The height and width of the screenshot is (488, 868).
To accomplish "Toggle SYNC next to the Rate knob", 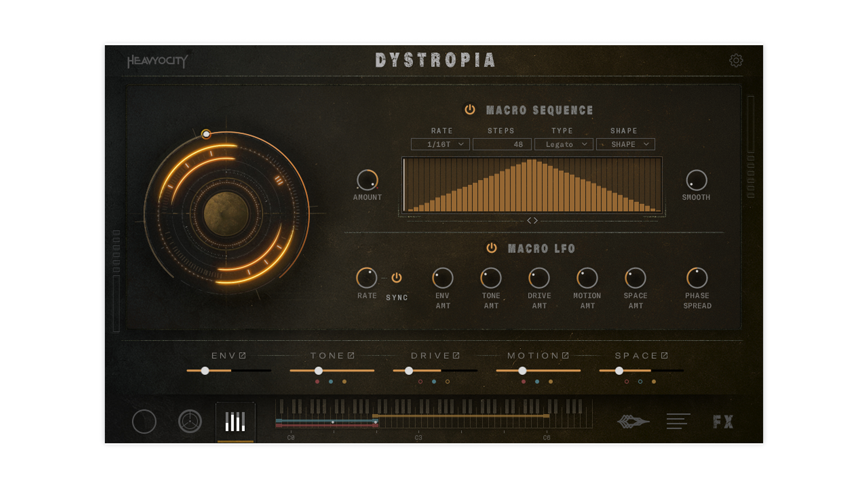I will click(x=396, y=278).
